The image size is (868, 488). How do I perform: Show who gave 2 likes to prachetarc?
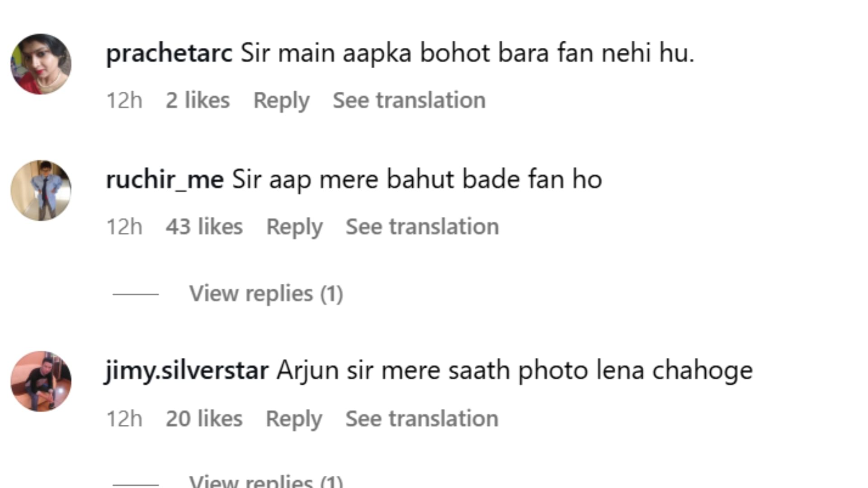[198, 100]
